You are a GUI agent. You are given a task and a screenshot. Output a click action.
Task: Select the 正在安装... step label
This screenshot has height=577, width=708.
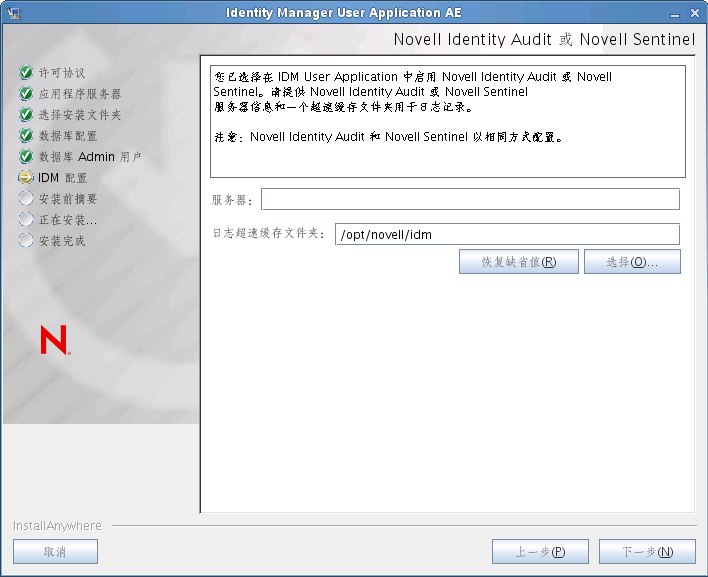pyautogui.click(x=68, y=219)
